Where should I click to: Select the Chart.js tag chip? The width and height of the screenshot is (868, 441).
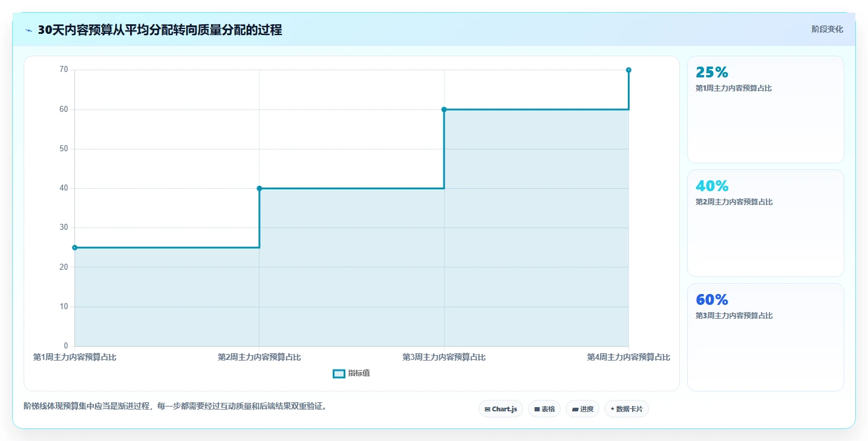[x=500, y=409]
